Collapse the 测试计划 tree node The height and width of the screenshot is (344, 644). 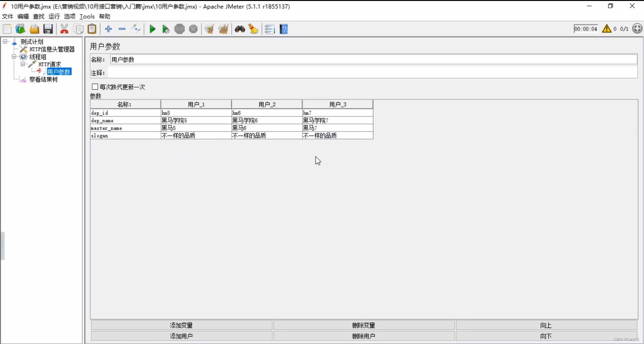coord(5,41)
